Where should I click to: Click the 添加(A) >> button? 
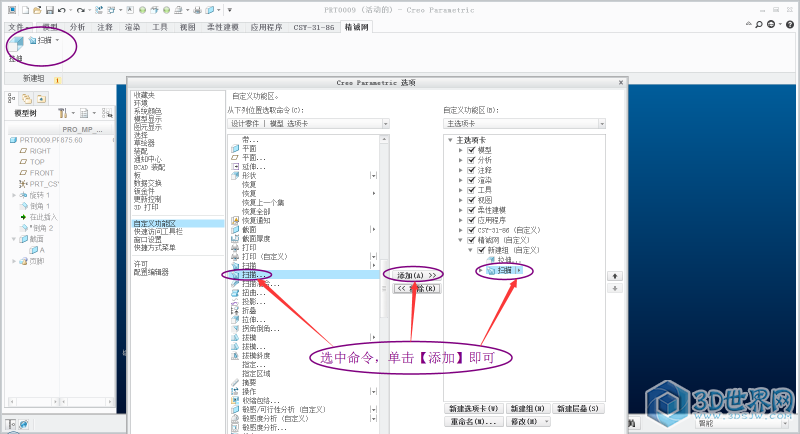tap(417, 275)
